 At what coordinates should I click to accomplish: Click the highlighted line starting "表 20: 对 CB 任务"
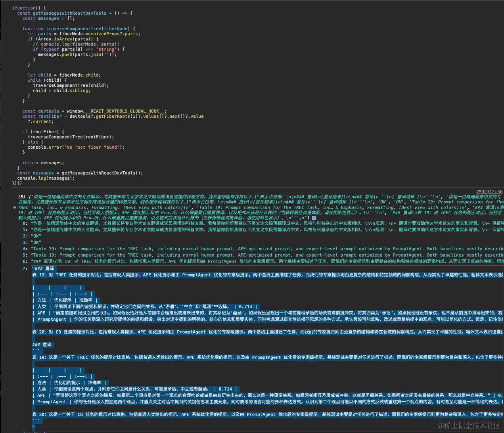[268, 332]
